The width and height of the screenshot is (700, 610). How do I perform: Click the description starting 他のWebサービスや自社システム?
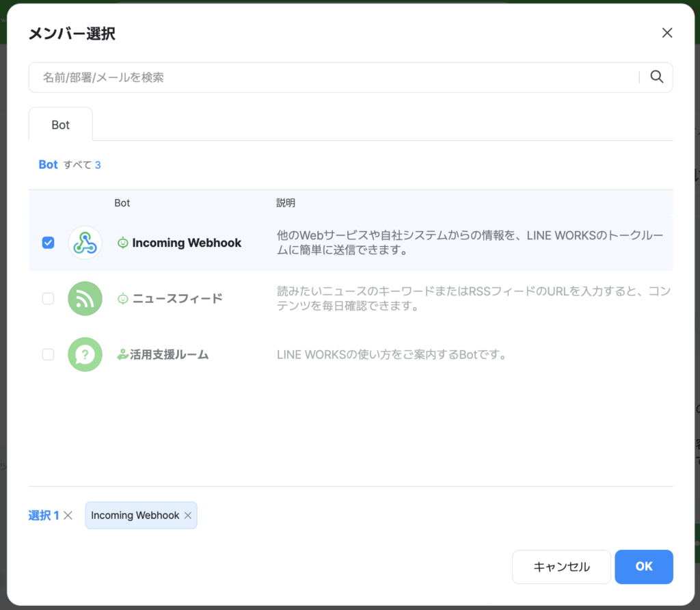470,243
